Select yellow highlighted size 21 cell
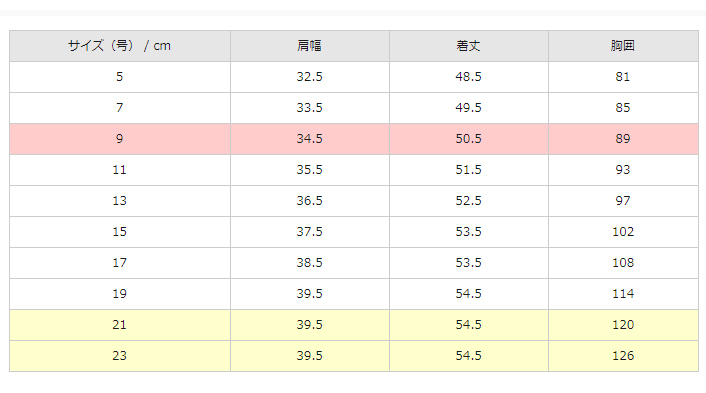Image resolution: width=706 pixels, height=393 pixels. [120, 325]
